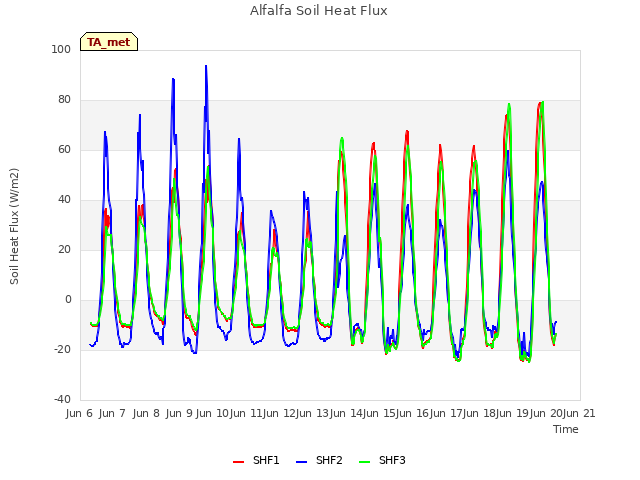This screenshot has width=640, height=480.
Task: Click the Soil Heat Flux (W/m2) axis label
Action: point(14,226)
